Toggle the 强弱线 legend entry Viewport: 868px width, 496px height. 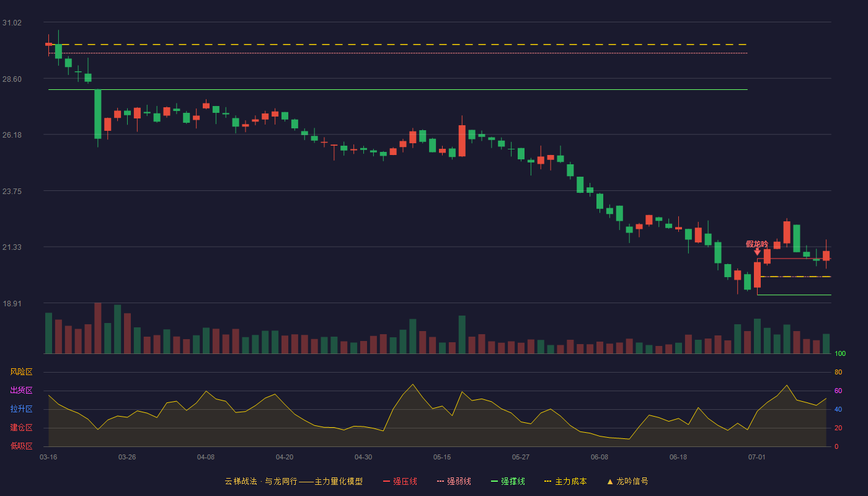(454, 481)
